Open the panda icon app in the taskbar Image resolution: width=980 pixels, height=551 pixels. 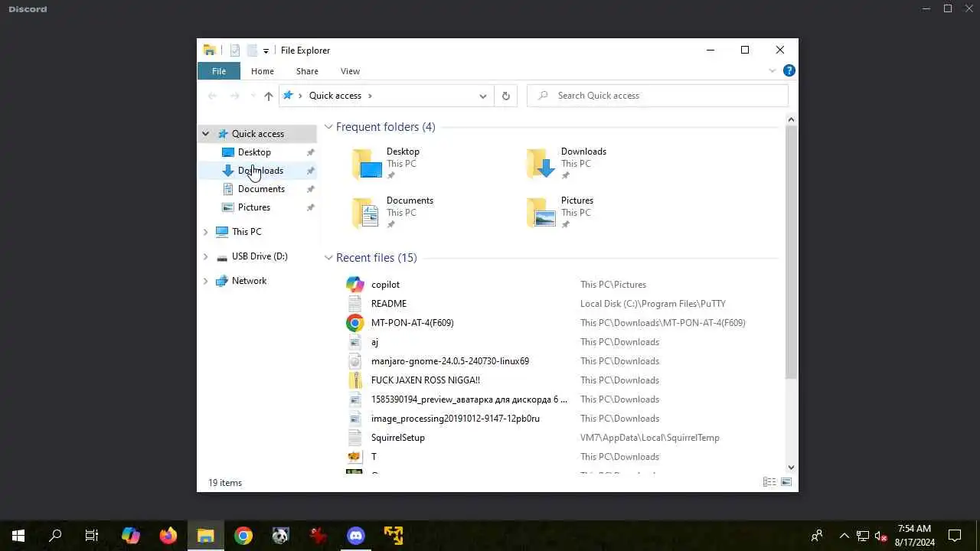[x=281, y=536]
